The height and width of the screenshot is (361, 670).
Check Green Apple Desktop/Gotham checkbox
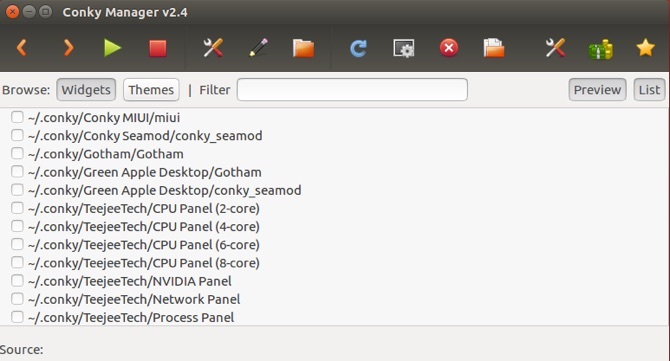17,171
